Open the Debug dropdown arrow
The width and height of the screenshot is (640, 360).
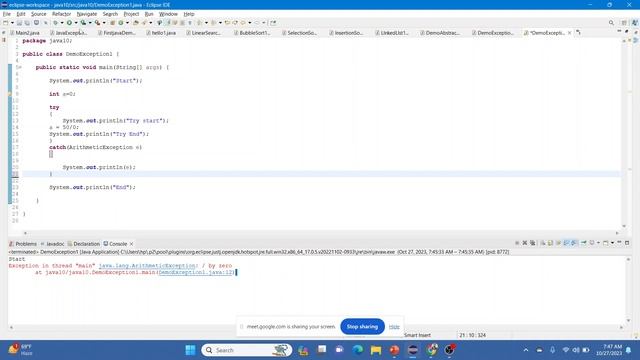62,23
